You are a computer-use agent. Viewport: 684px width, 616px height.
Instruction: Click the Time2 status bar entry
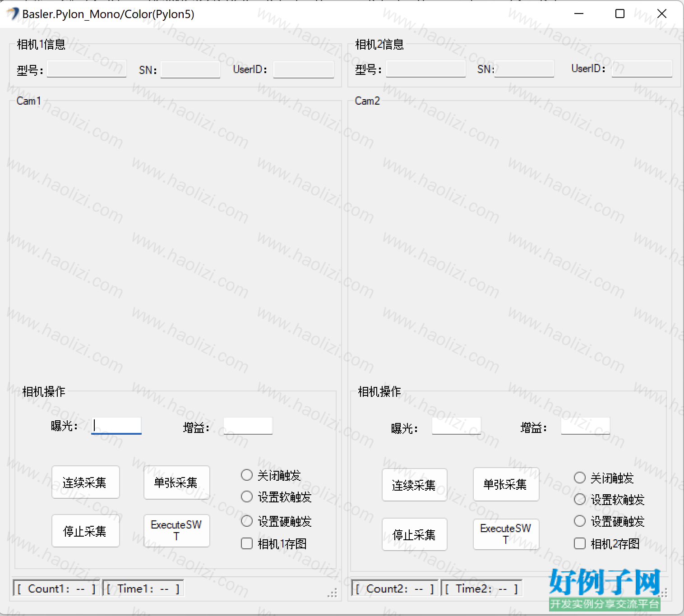pos(481,588)
